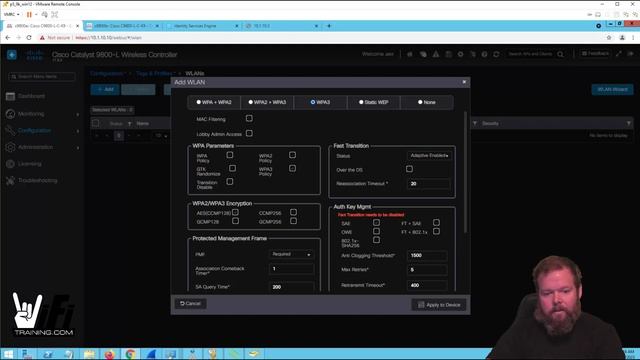Close the Add WLAN dialog

point(464,82)
